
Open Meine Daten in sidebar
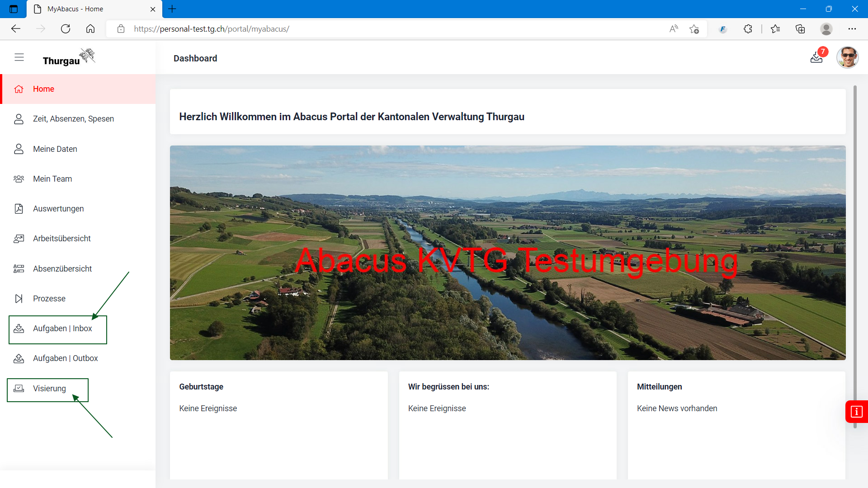coord(55,149)
